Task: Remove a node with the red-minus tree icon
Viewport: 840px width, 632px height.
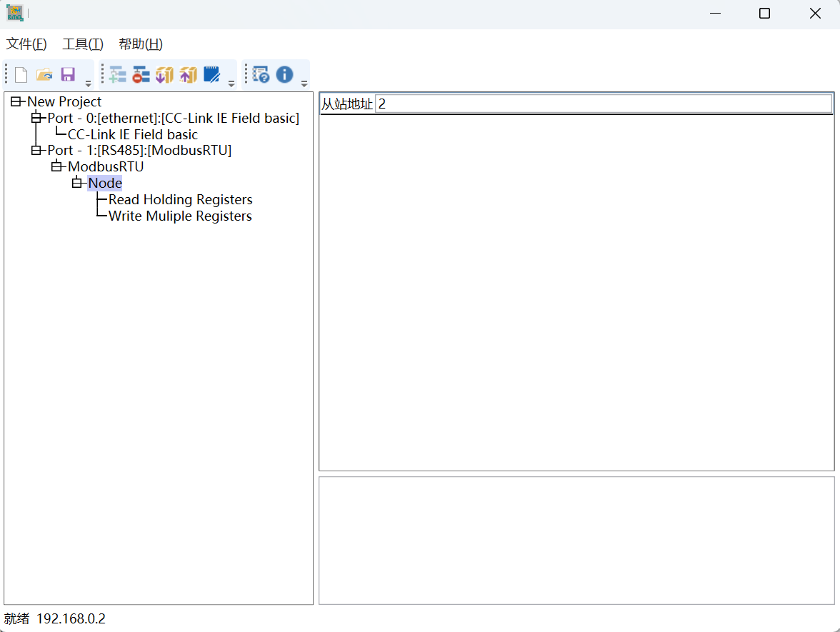Action: point(141,74)
